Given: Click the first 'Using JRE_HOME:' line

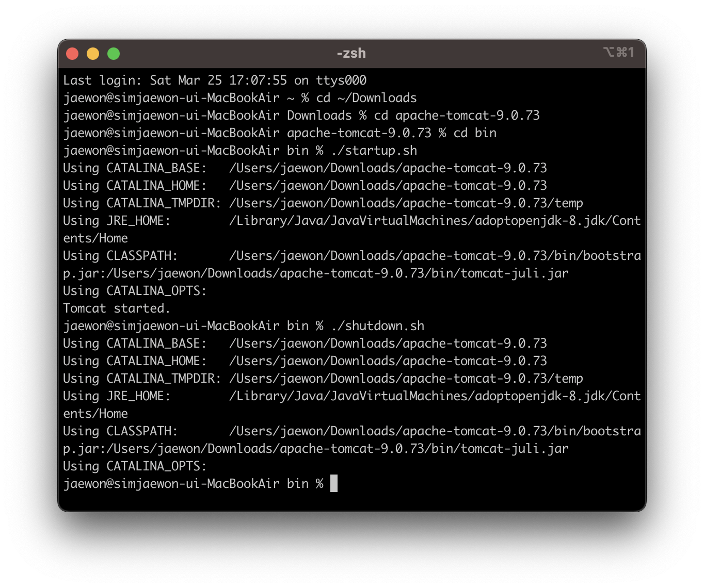Looking at the screenshot, I should pos(352,221).
